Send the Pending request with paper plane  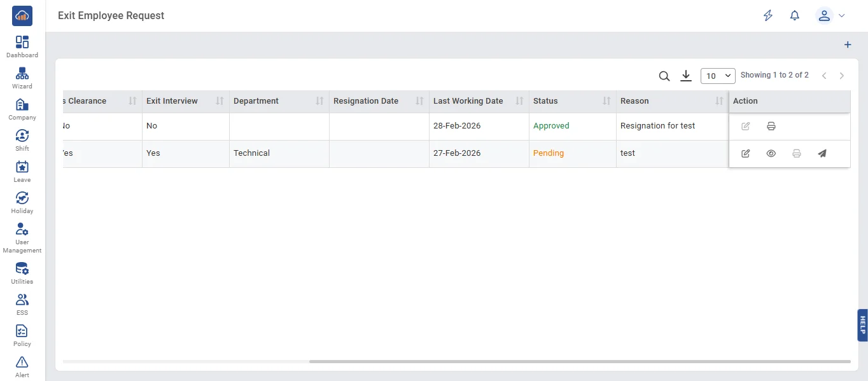(x=822, y=153)
